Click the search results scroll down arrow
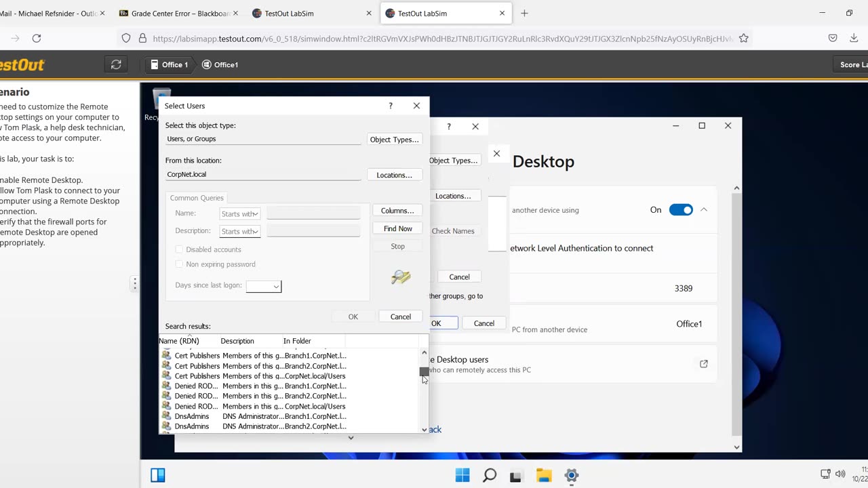The width and height of the screenshot is (868, 488). pos(425,430)
